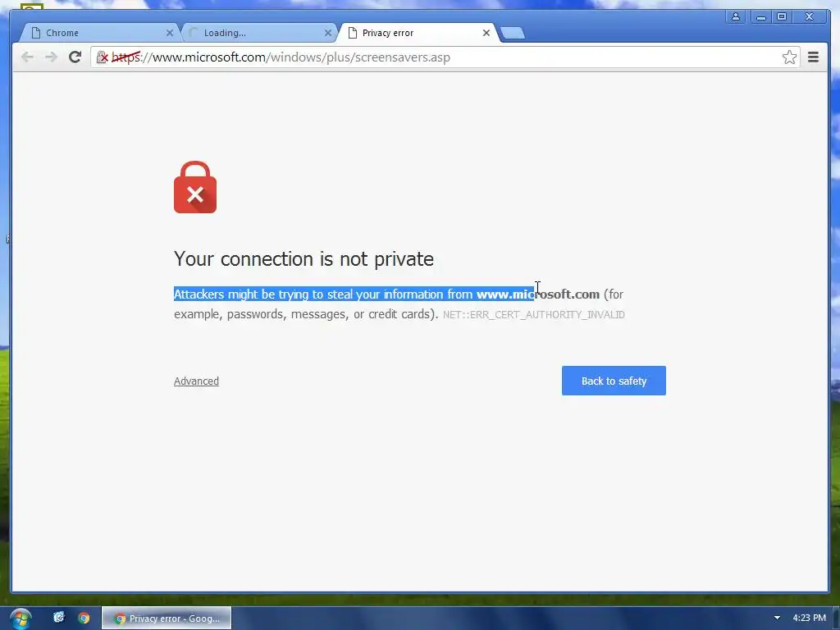Reload the page with the refresh icon
840x630 pixels.
(x=75, y=57)
